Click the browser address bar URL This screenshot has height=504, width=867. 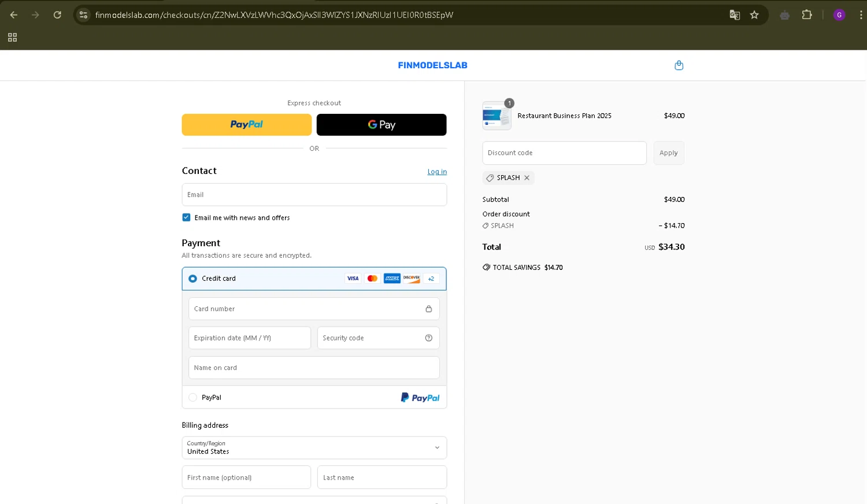(x=274, y=15)
